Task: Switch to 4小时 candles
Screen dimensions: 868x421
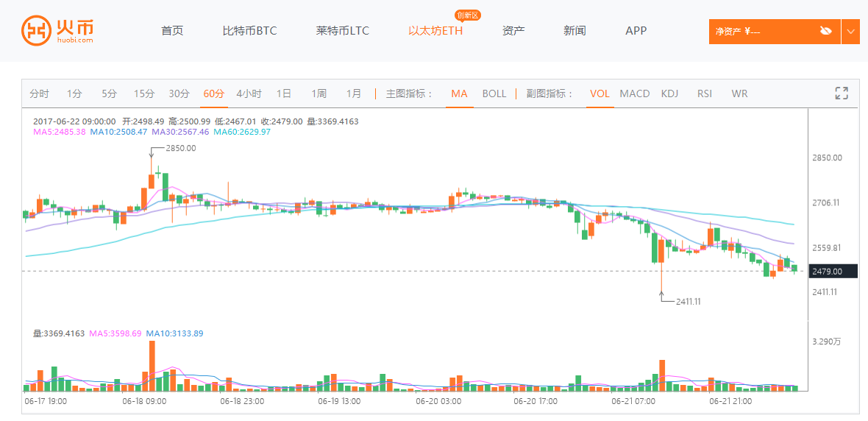Action: (x=249, y=93)
